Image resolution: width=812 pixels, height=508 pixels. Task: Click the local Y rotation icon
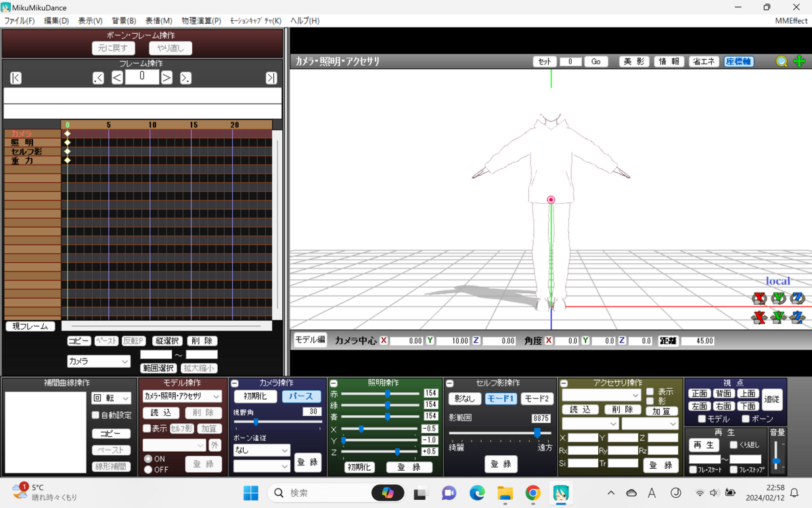(x=778, y=298)
